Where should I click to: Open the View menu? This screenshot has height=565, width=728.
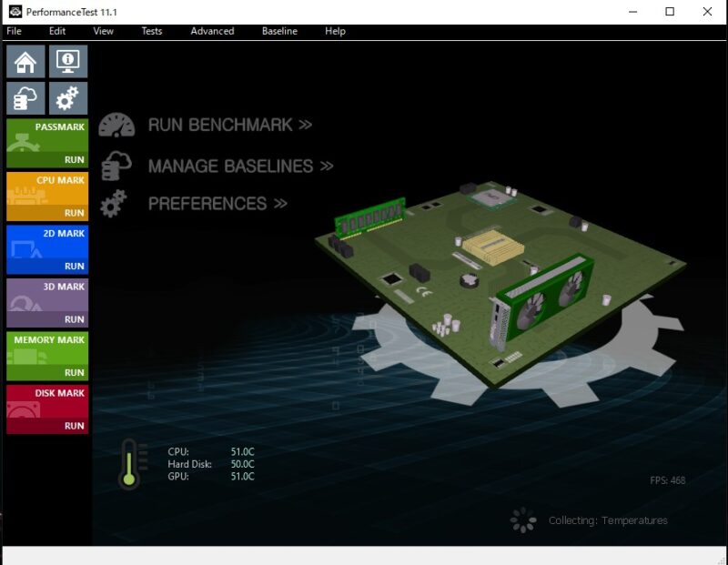tap(103, 31)
